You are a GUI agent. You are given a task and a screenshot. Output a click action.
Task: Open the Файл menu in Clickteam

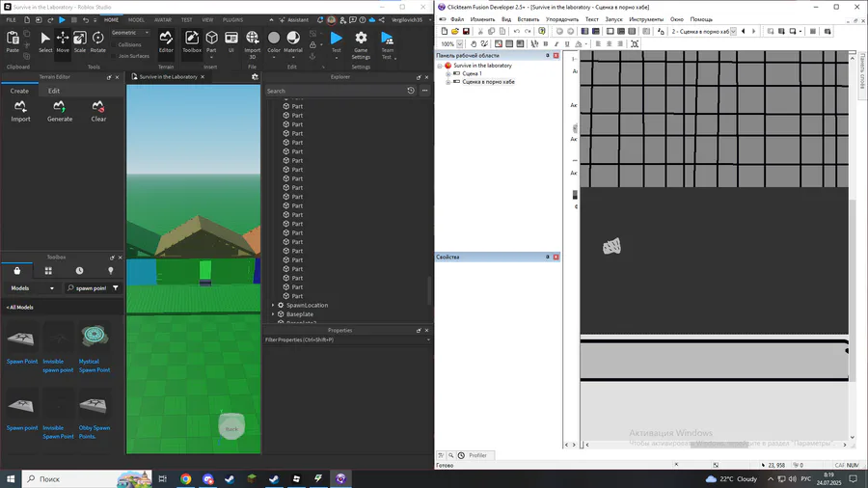[457, 19]
